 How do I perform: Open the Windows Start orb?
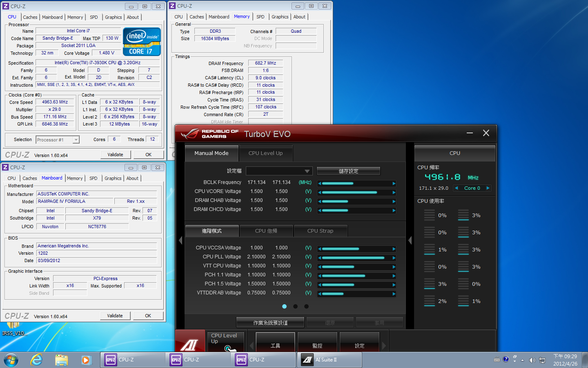(x=11, y=360)
